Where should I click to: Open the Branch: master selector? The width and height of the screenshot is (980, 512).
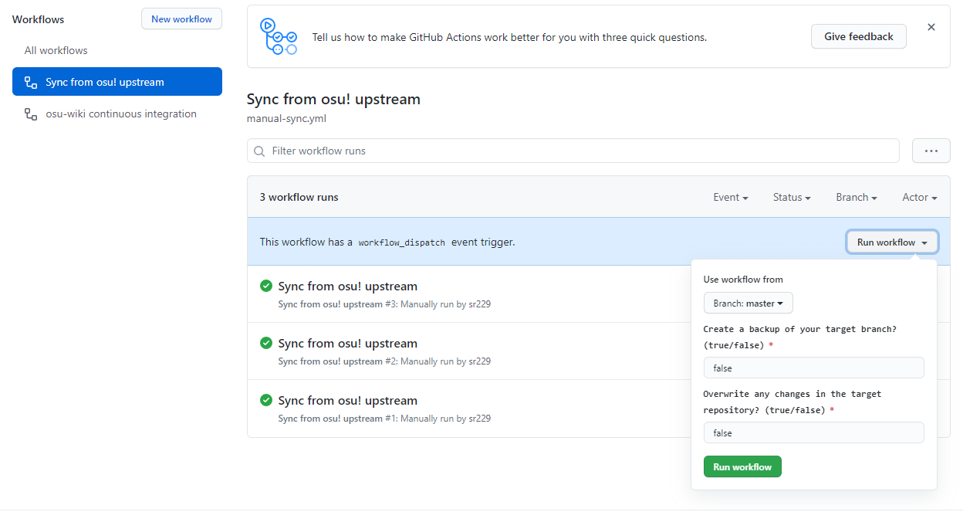749,303
